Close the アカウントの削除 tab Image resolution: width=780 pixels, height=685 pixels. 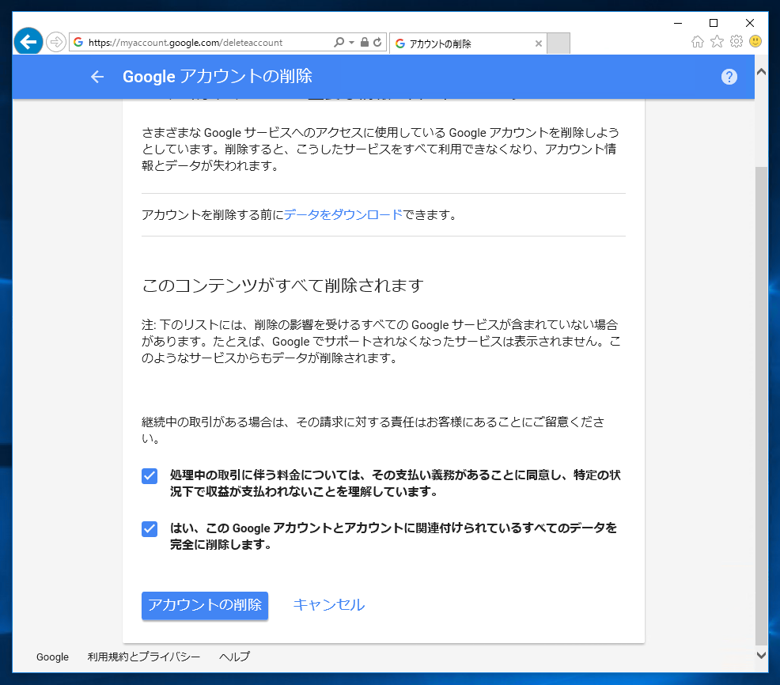pos(538,44)
